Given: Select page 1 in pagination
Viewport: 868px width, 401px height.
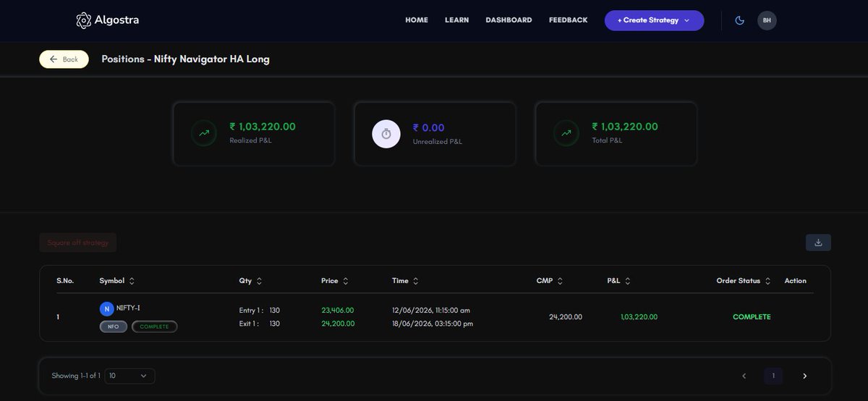Looking at the screenshot, I should click(x=773, y=376).
